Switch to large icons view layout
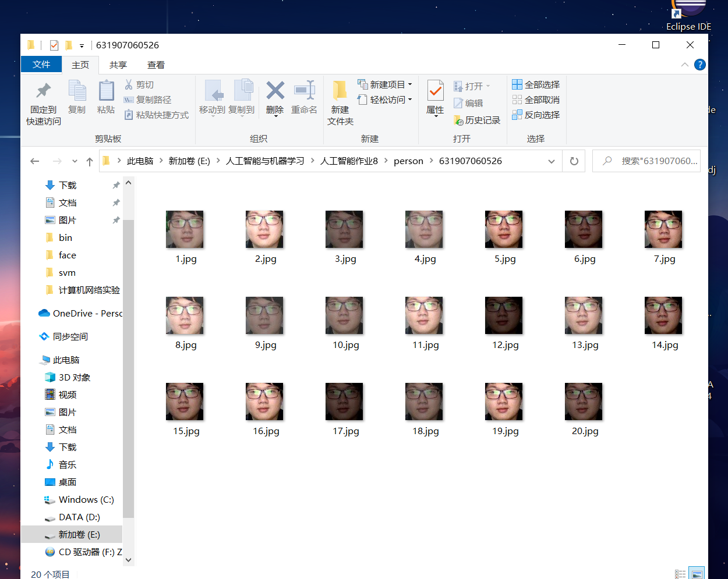The image size is (728, 579). 697,574
